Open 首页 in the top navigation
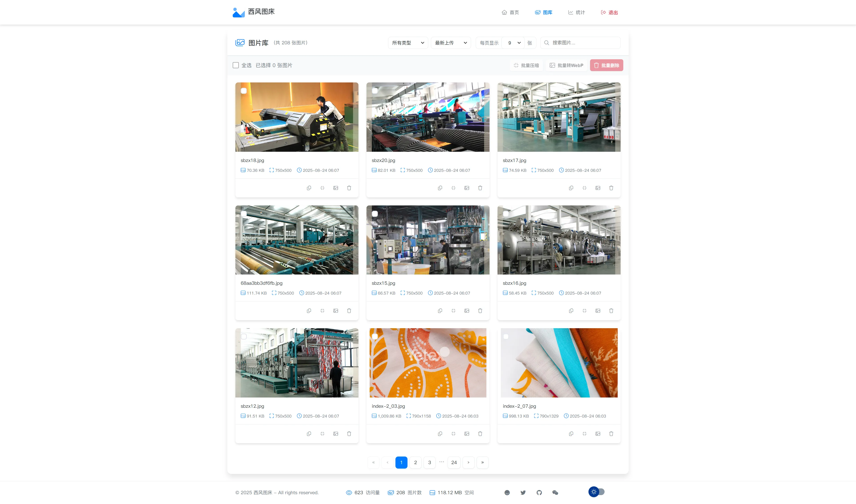Screen dimensions: 856x504 coord(510,12)
